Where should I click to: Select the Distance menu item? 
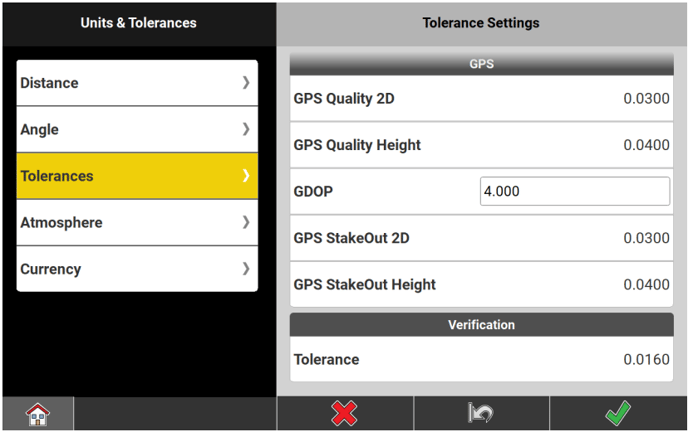(110, 83)
